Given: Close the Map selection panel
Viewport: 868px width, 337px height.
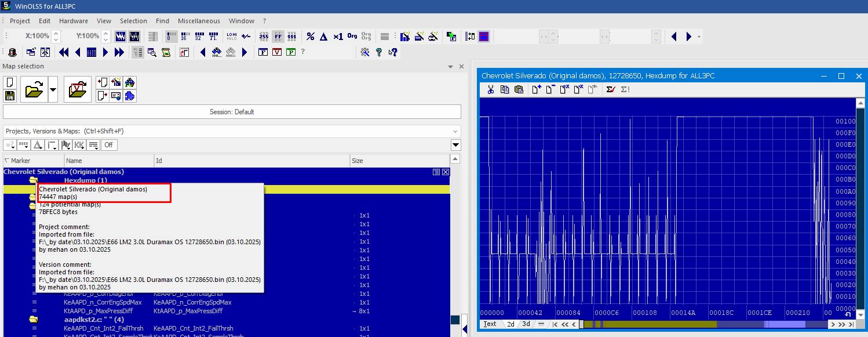Looking at the screenshot, I should (461, 67).
